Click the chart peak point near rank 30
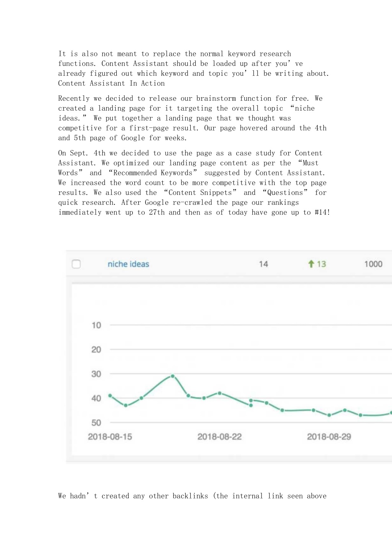The width and height of the screenshot is (392, 554). tap(173, 376)
